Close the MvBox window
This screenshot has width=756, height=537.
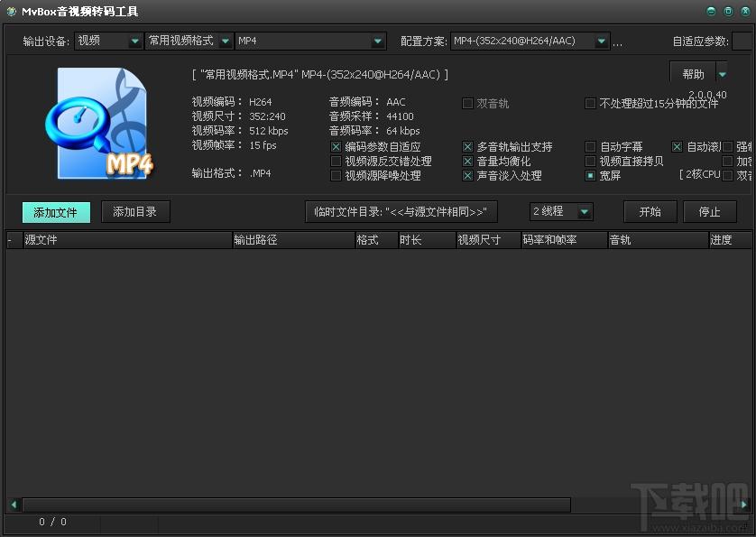(x=744, y=11)
